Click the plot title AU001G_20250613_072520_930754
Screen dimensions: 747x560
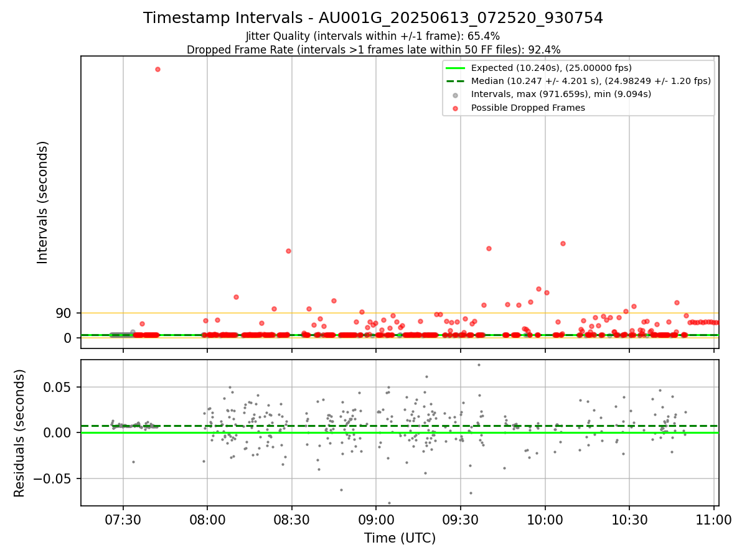pos(374,18)
